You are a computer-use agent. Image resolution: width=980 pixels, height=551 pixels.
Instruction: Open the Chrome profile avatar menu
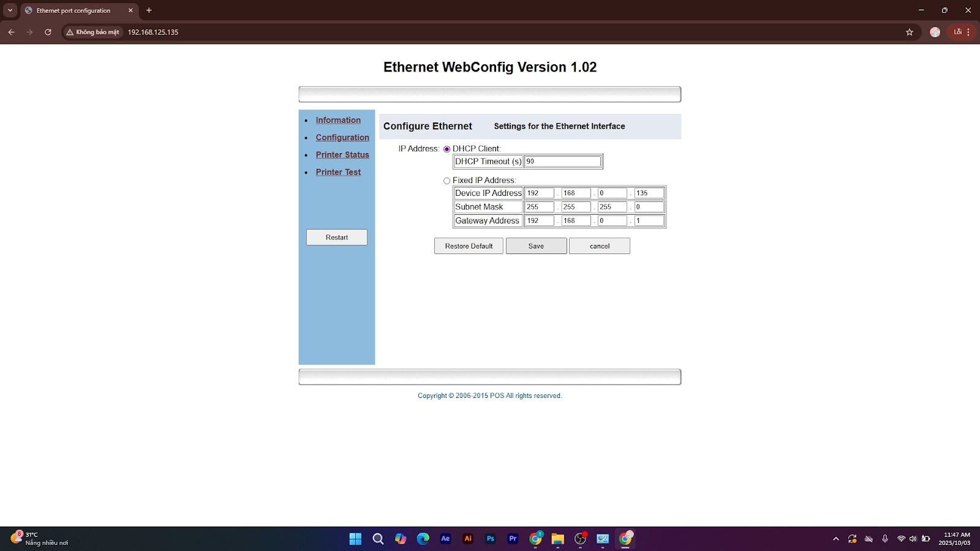935,32
